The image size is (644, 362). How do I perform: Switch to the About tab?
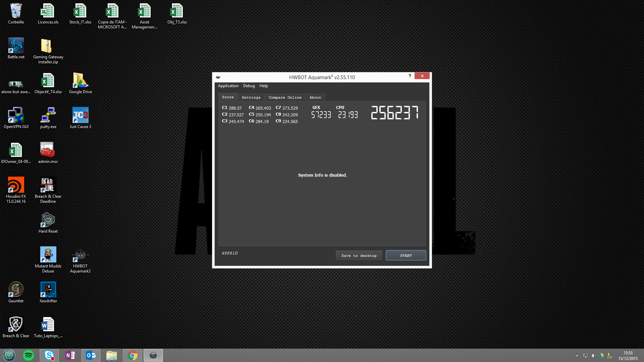pyautogui.click(x=315, y=98)
